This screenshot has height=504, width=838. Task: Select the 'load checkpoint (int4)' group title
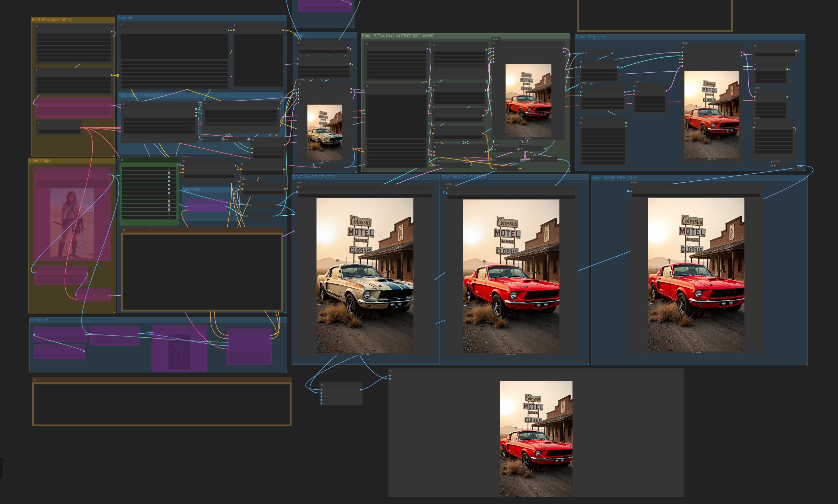click(52, 20)
